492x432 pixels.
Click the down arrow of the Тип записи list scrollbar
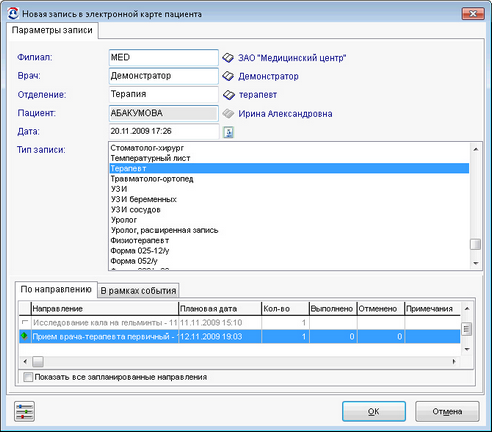pyautogui.click(x=476, y=263)
